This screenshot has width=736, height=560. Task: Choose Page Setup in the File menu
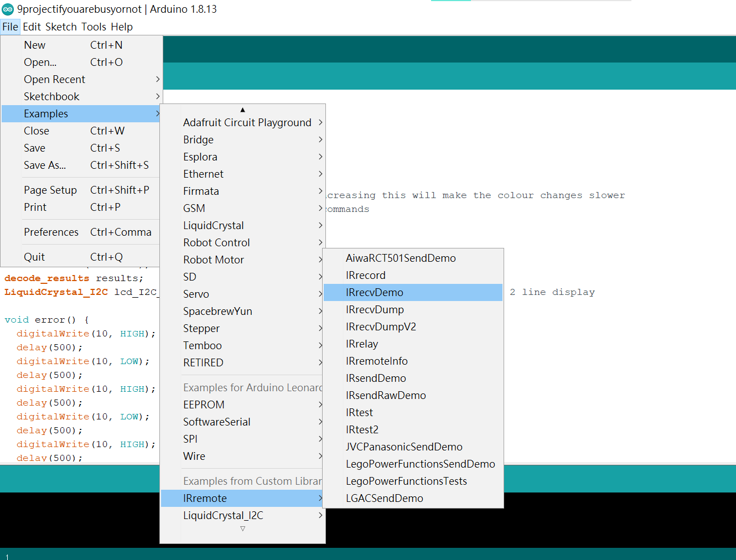click(x=81, y=190)
